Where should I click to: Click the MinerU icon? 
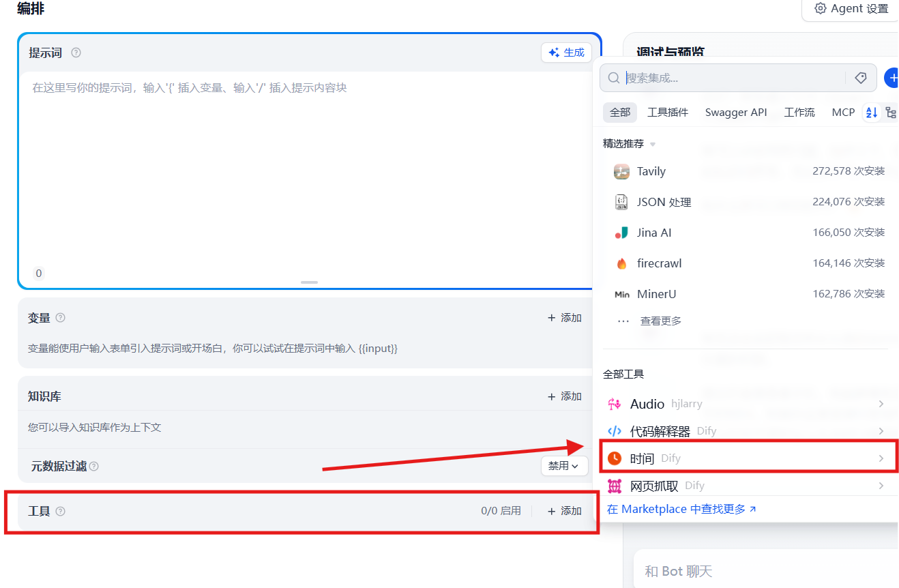621,294
